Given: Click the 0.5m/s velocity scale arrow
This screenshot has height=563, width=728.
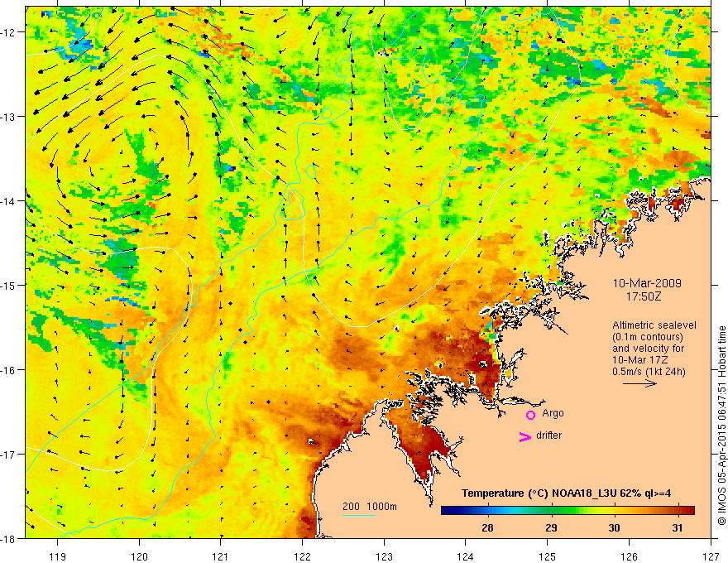Looking at the screenshot, I should click(x=639, y=383).
